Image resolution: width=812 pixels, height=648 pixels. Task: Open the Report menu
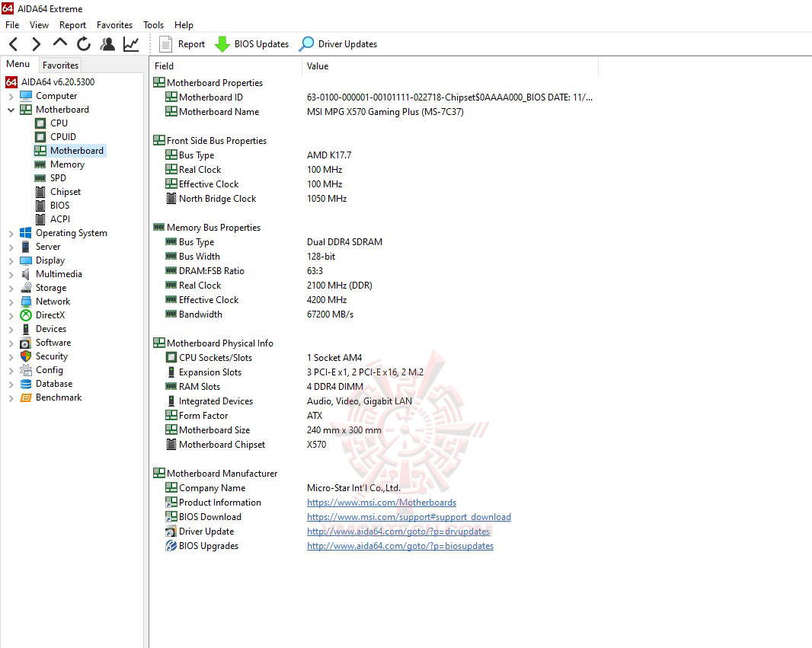(x=72, y=25)
